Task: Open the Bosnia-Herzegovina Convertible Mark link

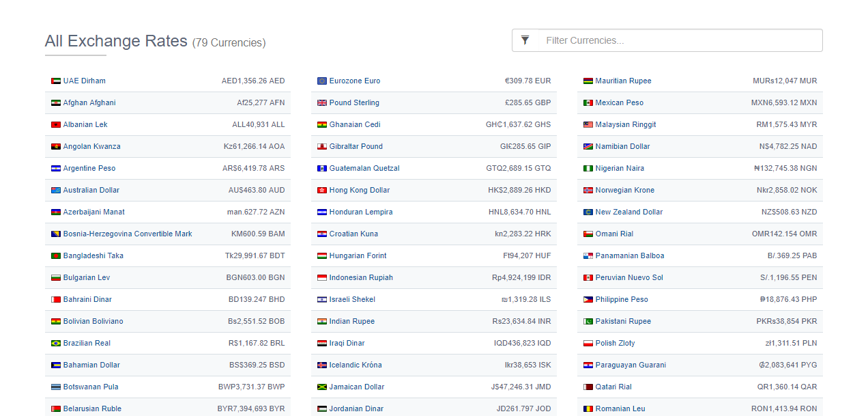Action: [128, 234]
